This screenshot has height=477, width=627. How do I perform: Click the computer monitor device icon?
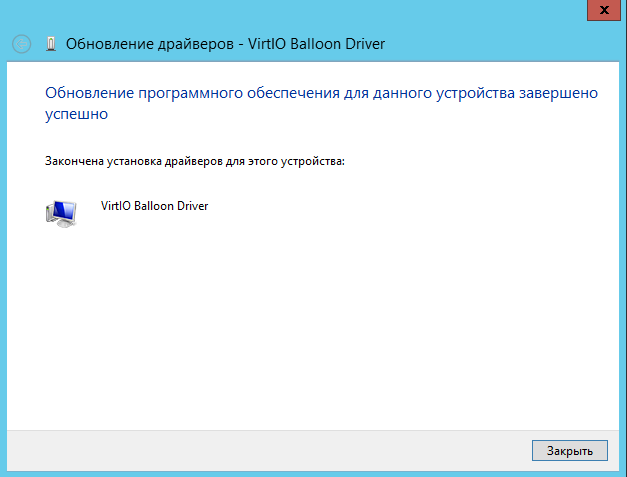coord(62,213)
